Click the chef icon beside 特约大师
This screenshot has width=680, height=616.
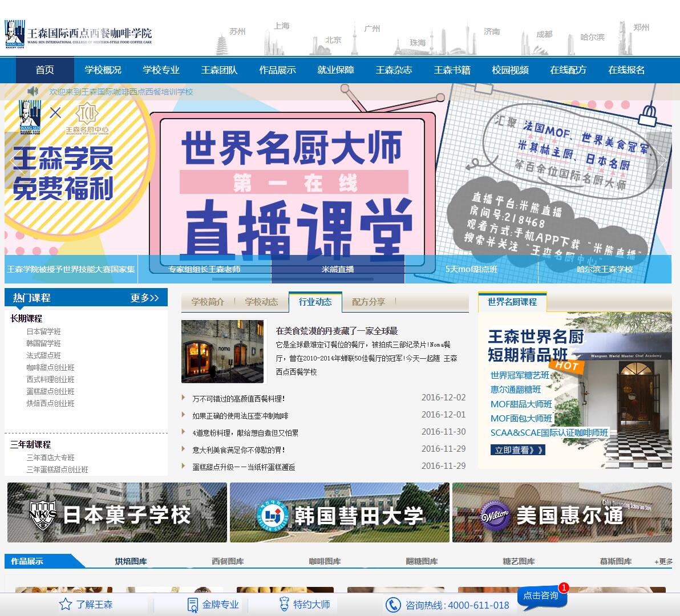(x=284, y=604)
